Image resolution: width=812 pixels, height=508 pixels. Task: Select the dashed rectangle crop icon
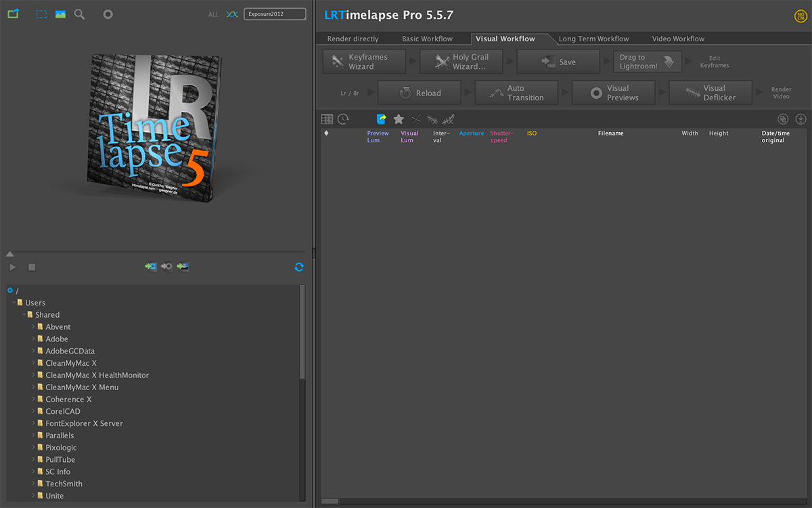(41, 14)
